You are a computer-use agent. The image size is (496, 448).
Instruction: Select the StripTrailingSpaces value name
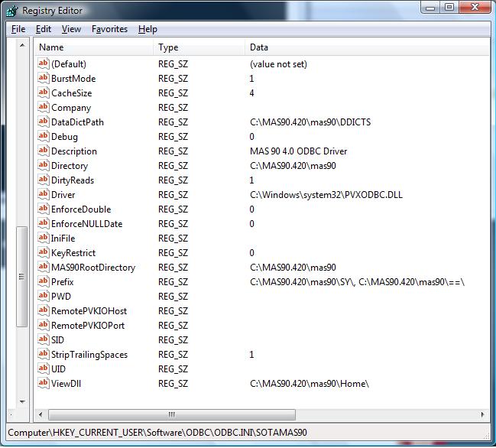click(89, 355)
